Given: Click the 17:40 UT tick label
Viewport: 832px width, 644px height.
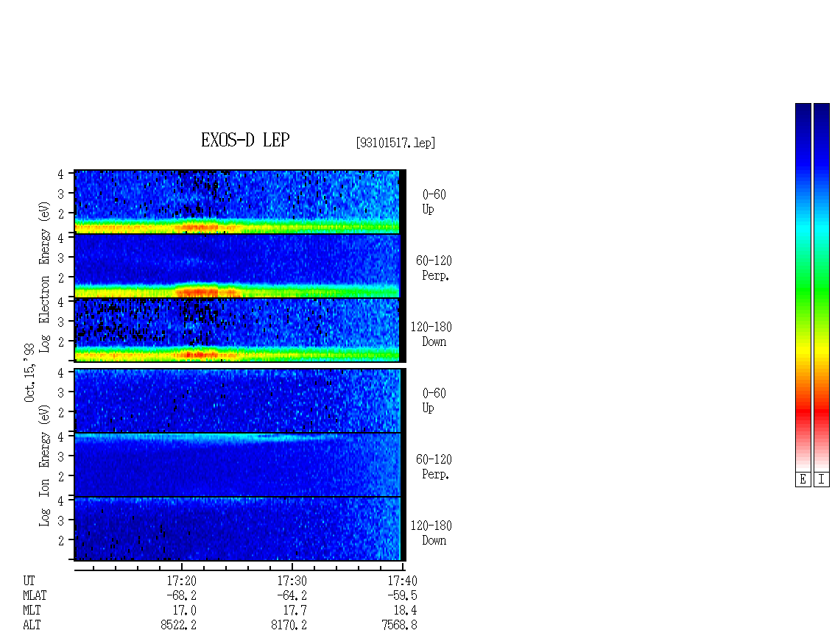Looking at the screenshot, I should (402, 581).
